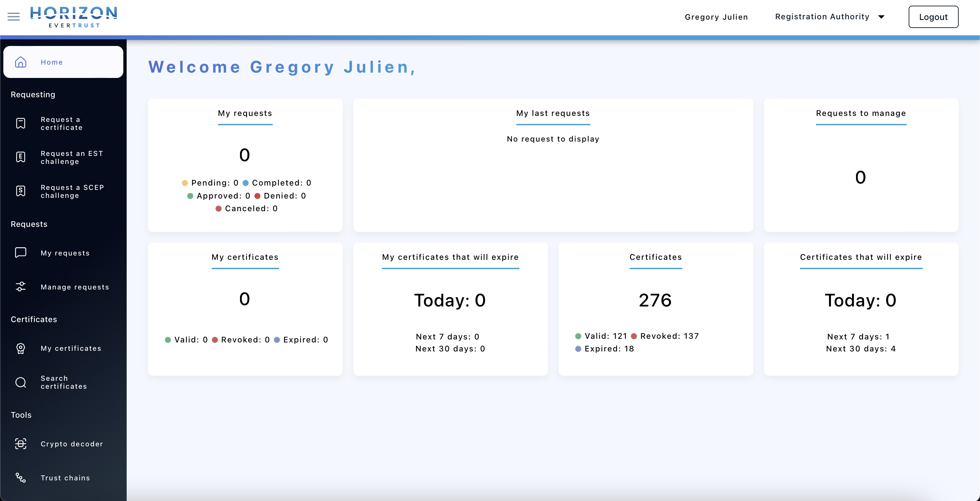Open Search certificates with the magnifier icon
The width and height of the screenshot is (980, 501).
pyautogui.click(x=21, y=382)
